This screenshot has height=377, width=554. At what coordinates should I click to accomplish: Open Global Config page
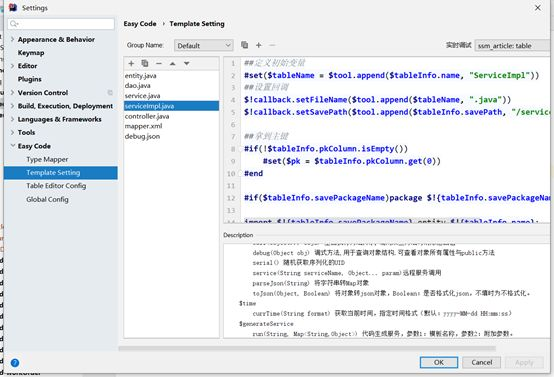click(47, 199)
